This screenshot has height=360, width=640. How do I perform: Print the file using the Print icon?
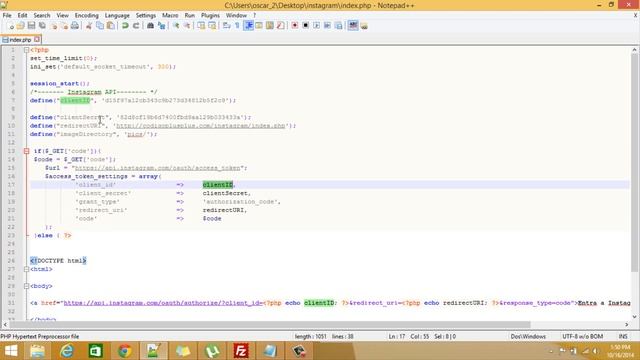pyautogui.click(x=75, y=26)
